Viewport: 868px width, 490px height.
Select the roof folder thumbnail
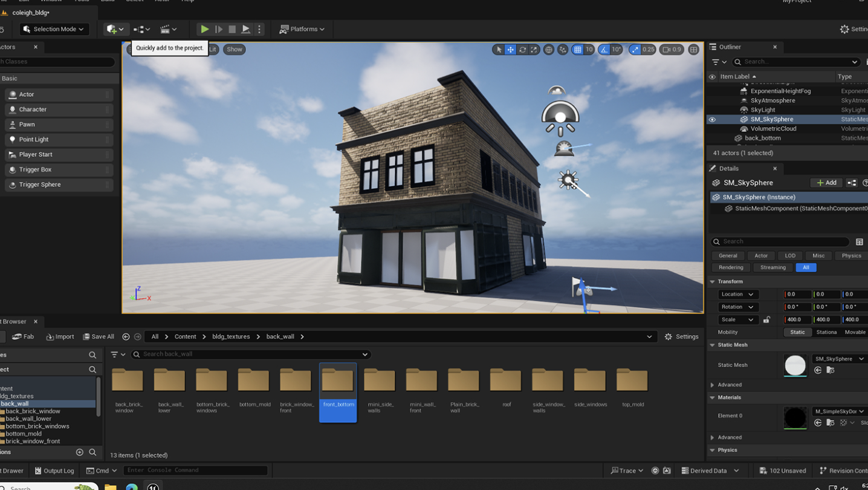(506, 387)
